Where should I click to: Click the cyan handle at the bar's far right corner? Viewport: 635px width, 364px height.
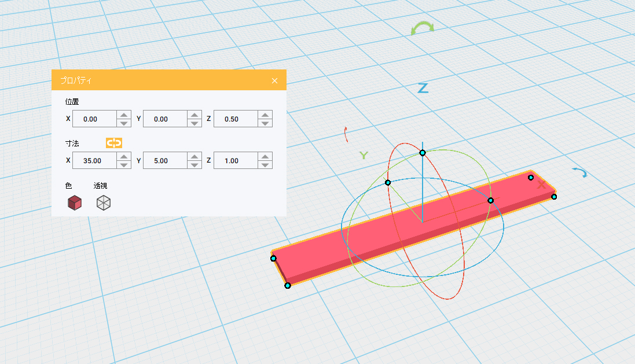point(554,197)
